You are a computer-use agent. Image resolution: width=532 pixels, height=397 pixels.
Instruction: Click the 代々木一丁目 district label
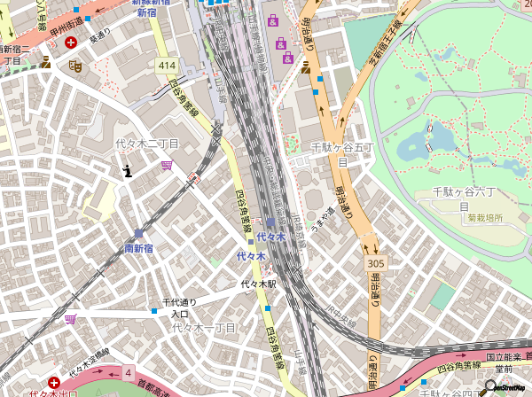(x=203, y=328)
